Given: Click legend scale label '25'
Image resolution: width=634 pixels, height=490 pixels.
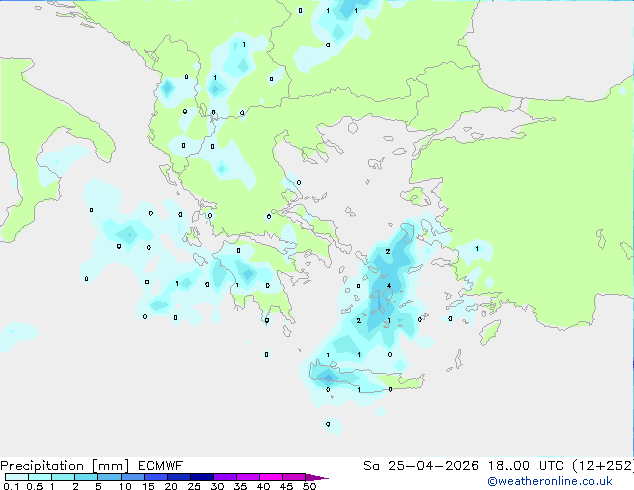Looking at the screenshot, I should [194, 486].
